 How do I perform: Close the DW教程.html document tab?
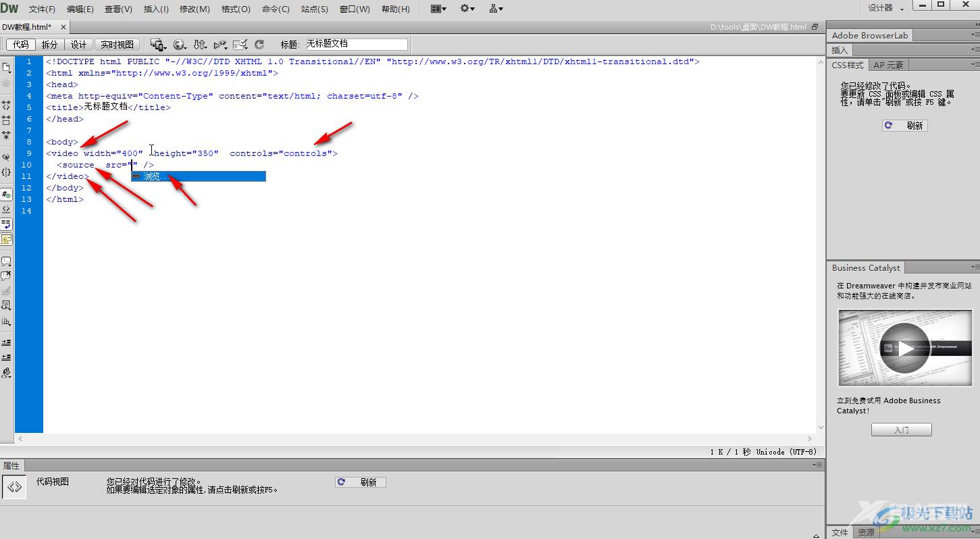tap(63, 27)
